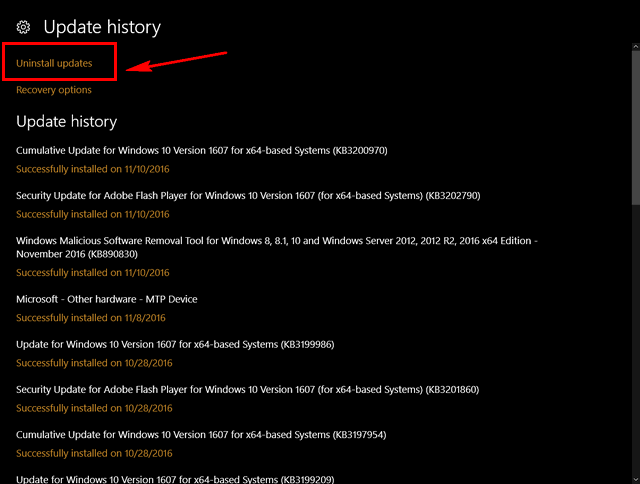
Task: Select the Cumulative Update KB3200970 entry
Action: click(202, 151)
